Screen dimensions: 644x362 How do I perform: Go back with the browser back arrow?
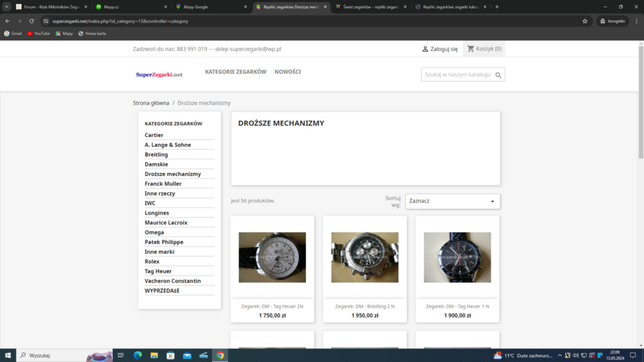click(x=7, y=21)
